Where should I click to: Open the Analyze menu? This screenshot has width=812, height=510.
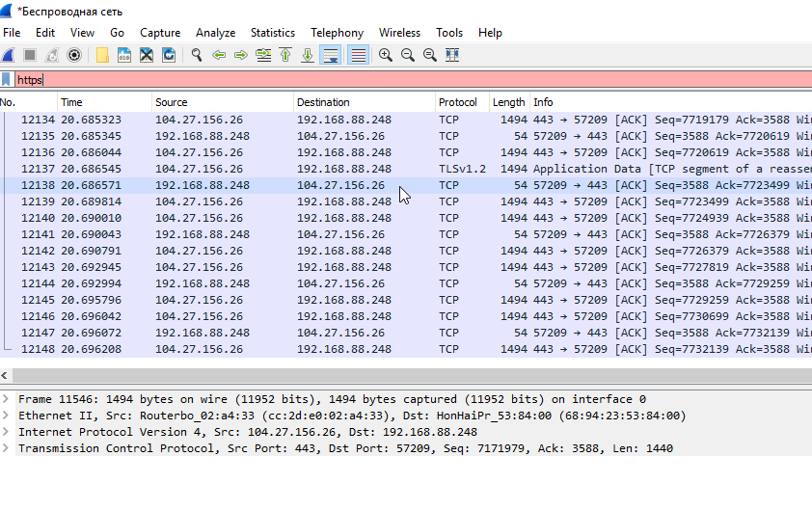pyautogui.click(x=215, y=33)
